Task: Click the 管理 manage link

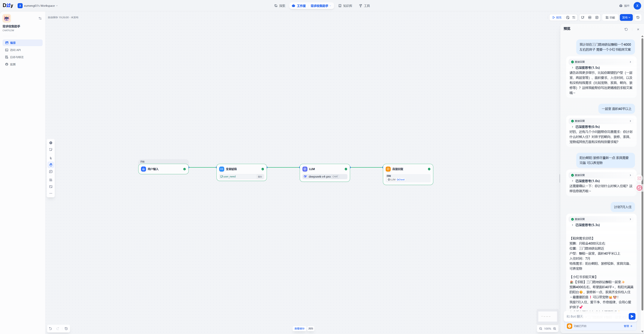Action: point(628,326)
